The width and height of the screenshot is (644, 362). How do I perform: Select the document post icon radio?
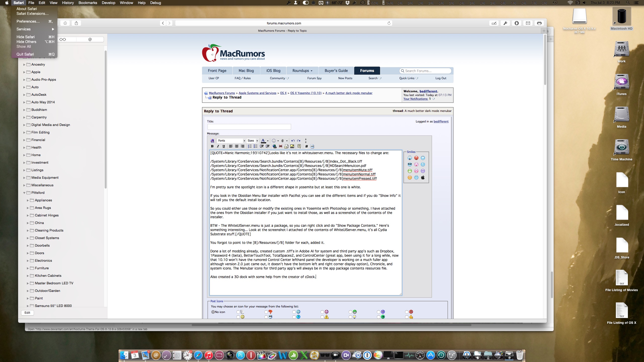[238, 312]
